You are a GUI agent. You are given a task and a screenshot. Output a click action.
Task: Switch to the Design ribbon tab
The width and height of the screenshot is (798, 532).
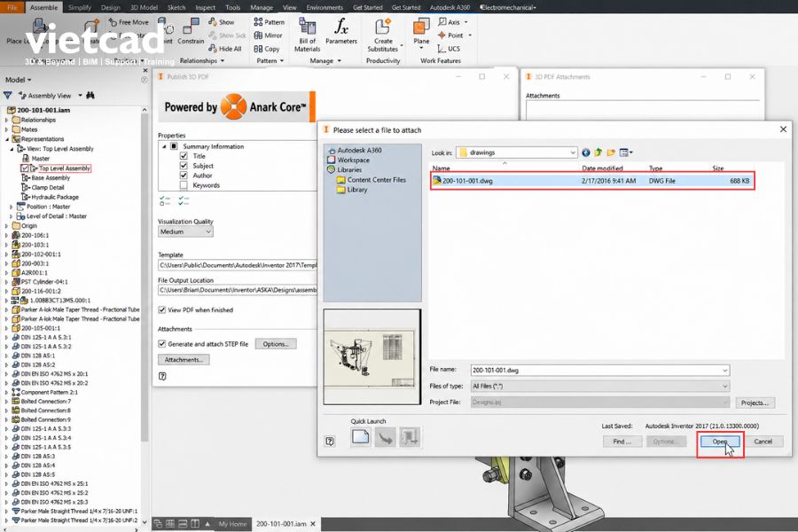[x=111, y=7]
